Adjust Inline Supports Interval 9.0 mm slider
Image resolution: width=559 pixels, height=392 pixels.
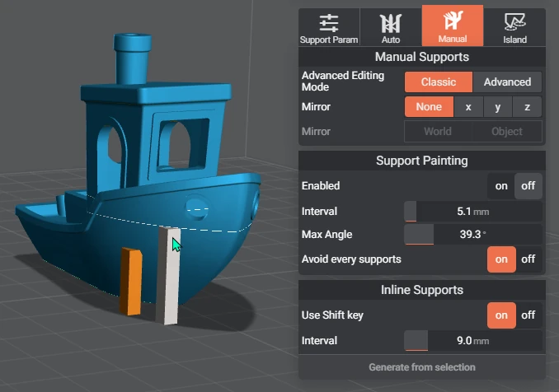point(473,341)
